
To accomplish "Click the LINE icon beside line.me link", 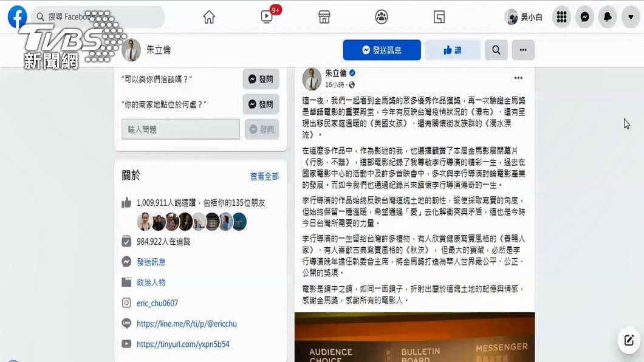I will 126,323.
